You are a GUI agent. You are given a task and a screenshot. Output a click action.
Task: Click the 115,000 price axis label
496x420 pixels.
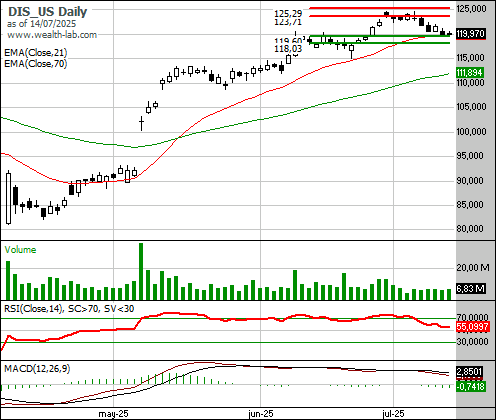pyautogui.click(x=470, y=58)
